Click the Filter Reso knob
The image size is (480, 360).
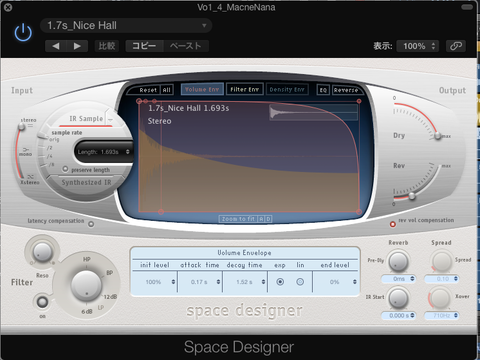click(42, 252)
